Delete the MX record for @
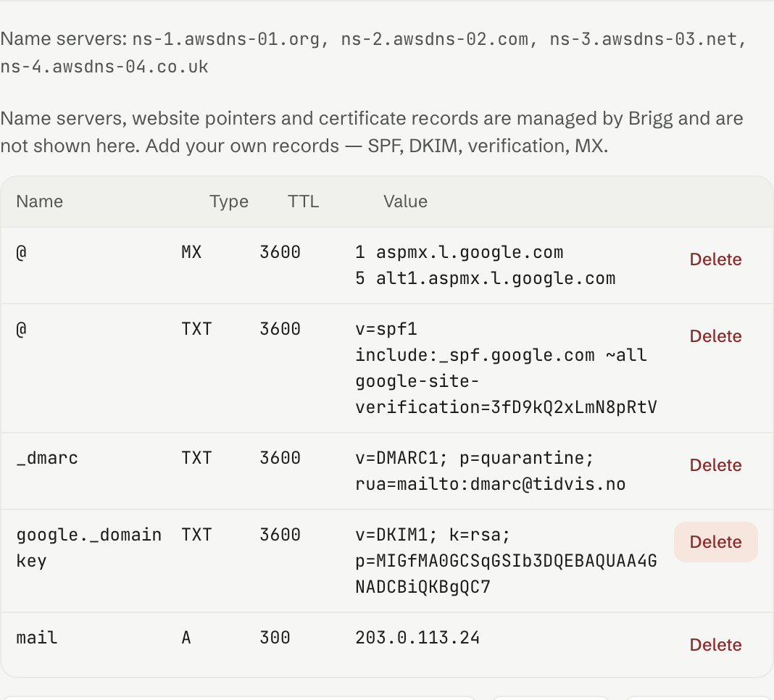Viewport: 774px width, 700px height. point(715,259)
